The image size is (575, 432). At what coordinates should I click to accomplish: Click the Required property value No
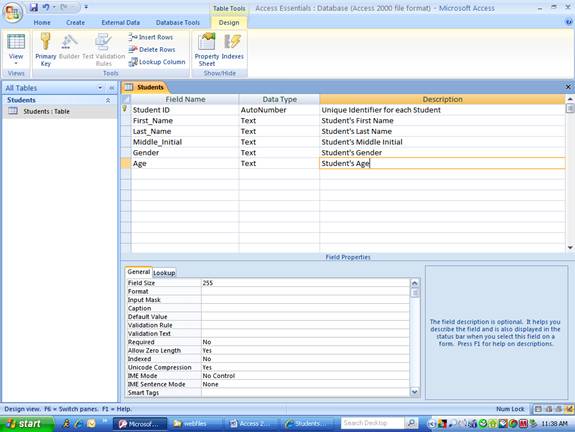point(305,342)
